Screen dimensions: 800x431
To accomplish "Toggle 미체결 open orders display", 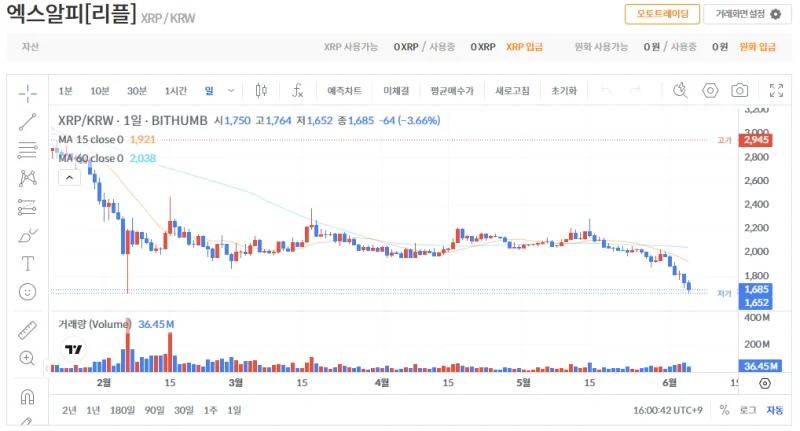I will [396, 91].
